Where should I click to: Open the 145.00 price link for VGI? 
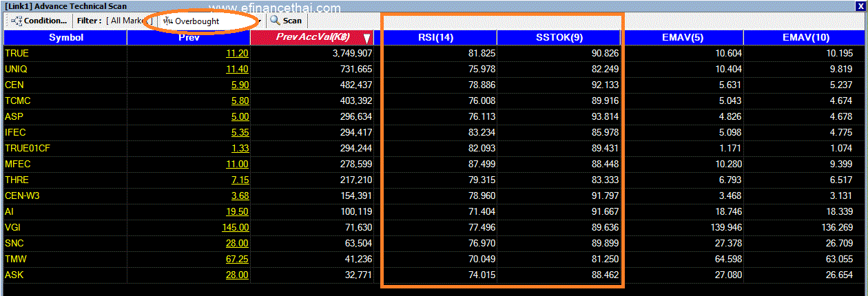point(235,227)
